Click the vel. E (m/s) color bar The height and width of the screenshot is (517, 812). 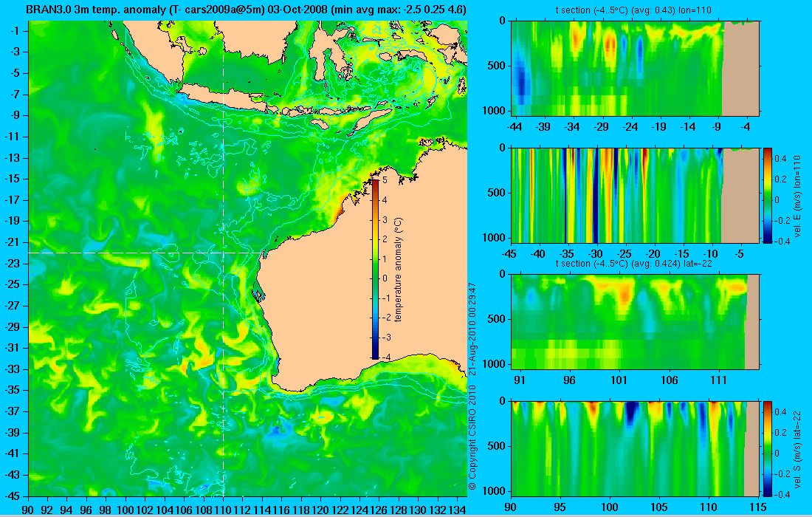(x=767, y=195)
